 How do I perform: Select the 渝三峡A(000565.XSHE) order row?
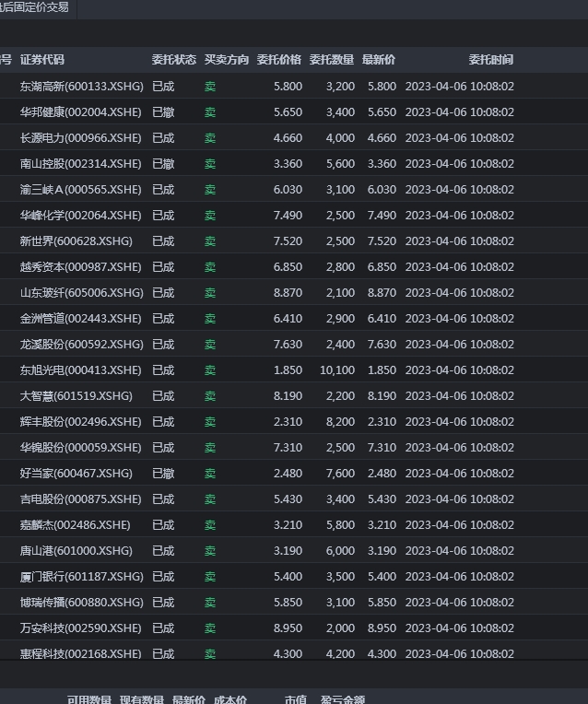click(294, 190)
